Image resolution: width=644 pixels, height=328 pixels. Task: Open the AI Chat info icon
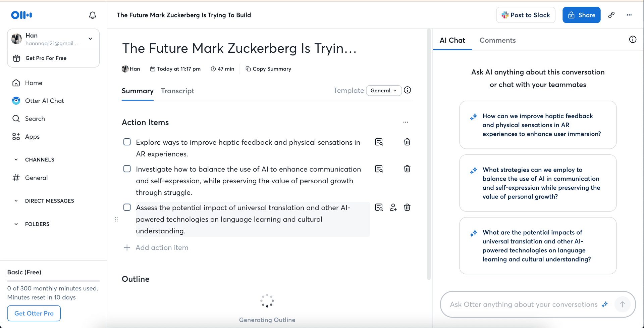click(632, 40)
